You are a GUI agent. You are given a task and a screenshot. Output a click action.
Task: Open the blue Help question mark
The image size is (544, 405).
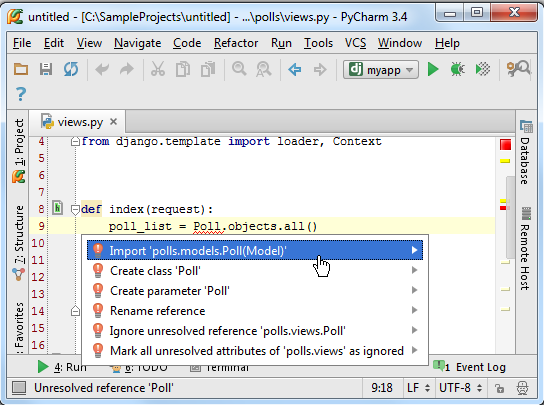click(x=21, y=94)
